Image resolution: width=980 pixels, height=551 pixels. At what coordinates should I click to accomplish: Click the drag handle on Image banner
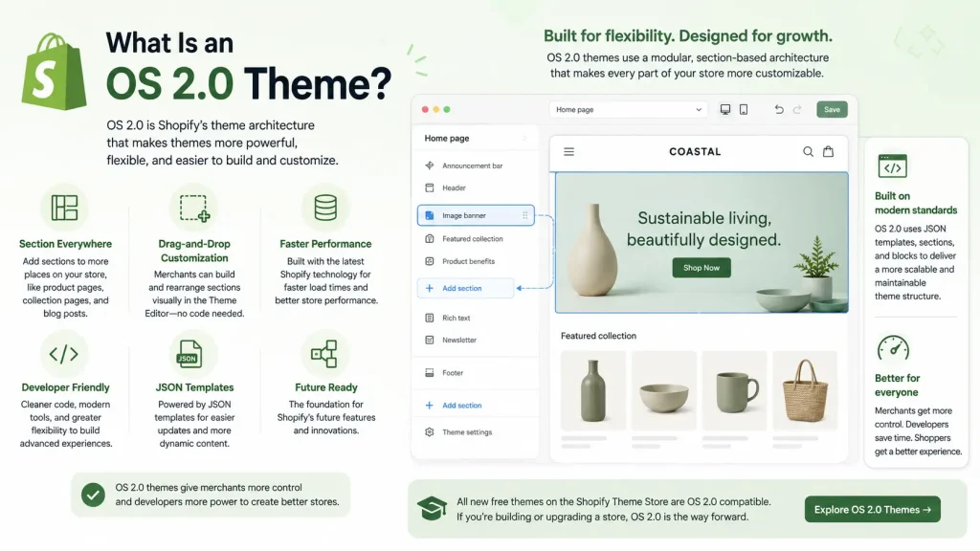(525, 215)
